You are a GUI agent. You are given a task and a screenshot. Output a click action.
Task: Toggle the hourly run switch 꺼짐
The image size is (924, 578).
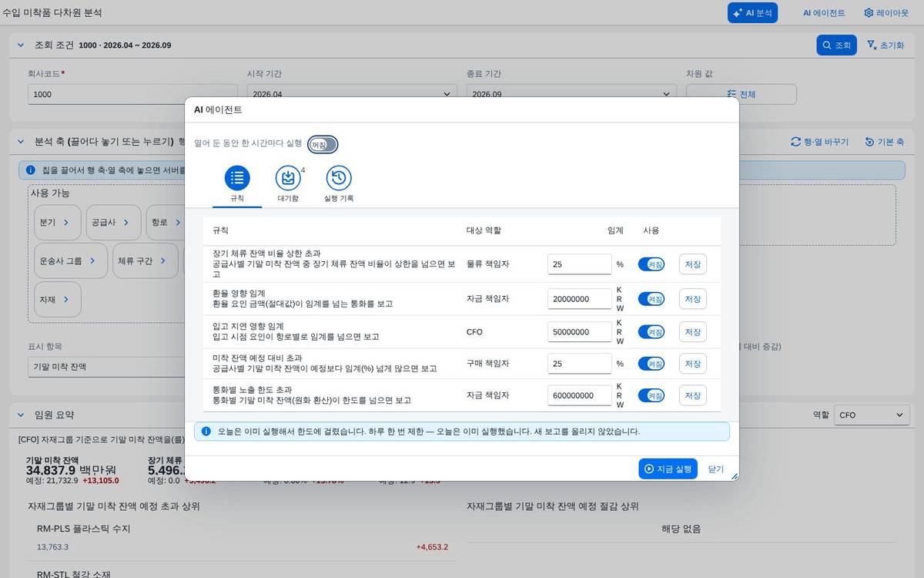pyautogui.click(x=323, y=144)
